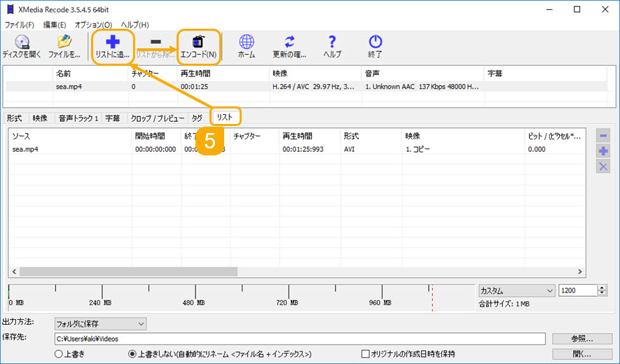620x364 pixels.
Task: Click the 保存先 path input field
Action: [300, 339]
